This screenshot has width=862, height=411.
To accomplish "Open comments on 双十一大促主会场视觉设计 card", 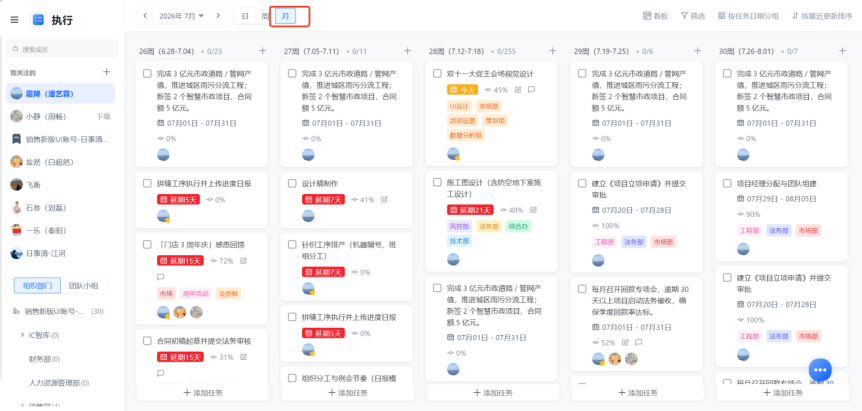I will [x=532, y=90].
